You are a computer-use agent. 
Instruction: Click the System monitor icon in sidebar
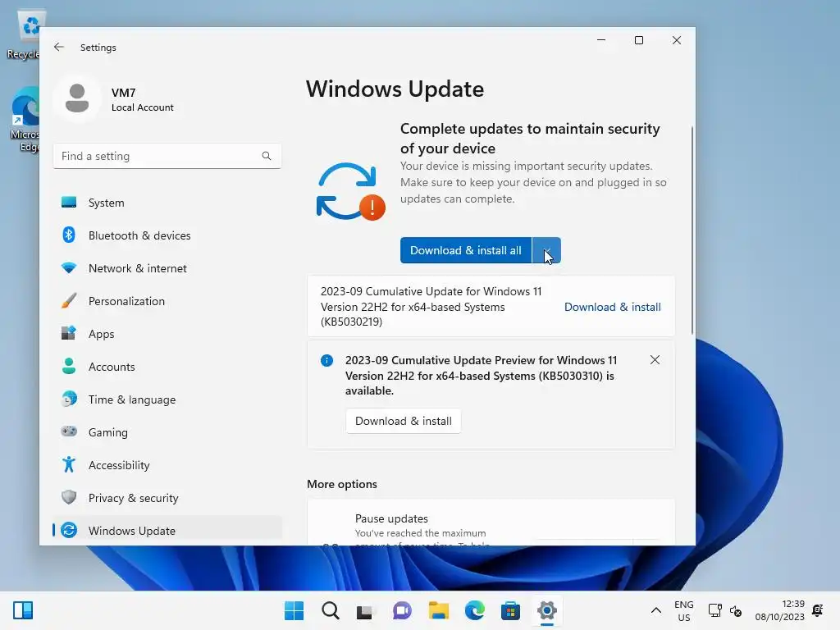coord(69,203)
